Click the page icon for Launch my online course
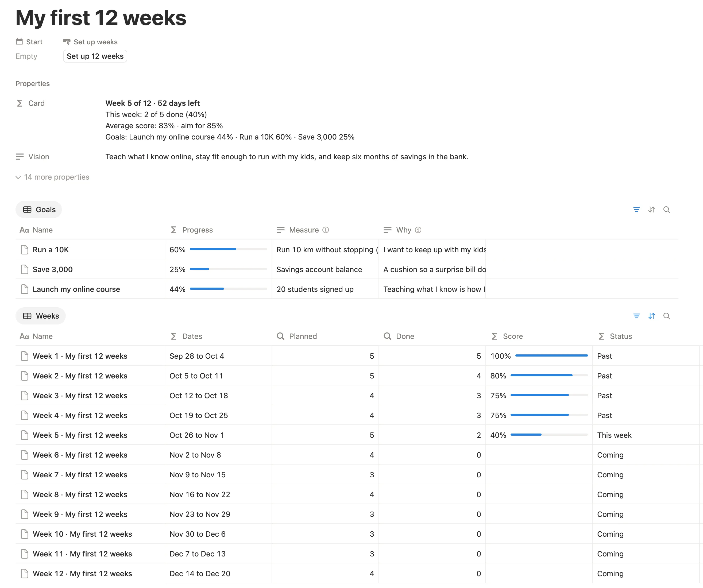 coord(24,289)
